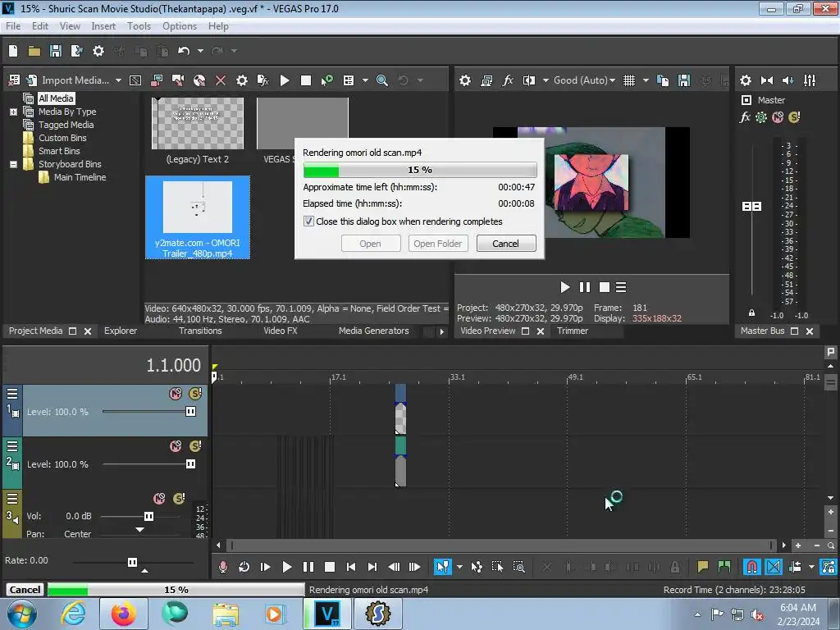Screen dimensions: 840x630
Task: Toggle Loop Playback icon in transport
Action: click(x=244, y=567)
